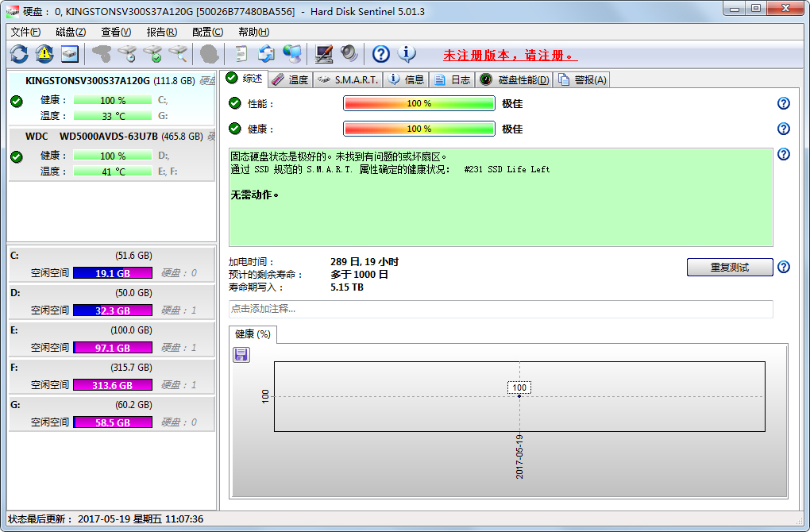The width and height of the screenshot is (810, 532).
Task: Open the 文件 menu
Action: point(25,32)
